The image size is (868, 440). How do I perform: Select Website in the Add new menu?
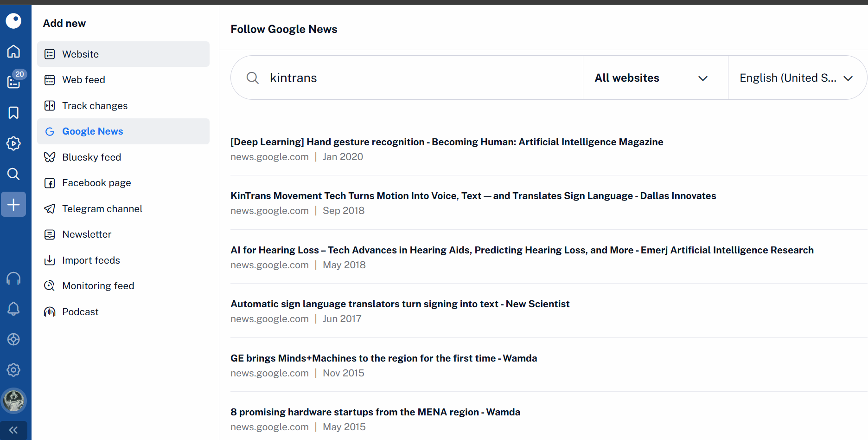[x=123, y=54]
